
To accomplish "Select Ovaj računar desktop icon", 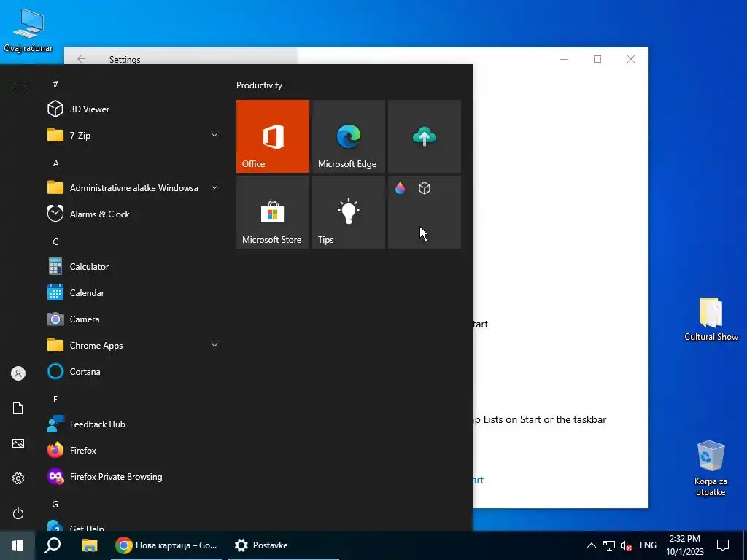I will 28,30.
